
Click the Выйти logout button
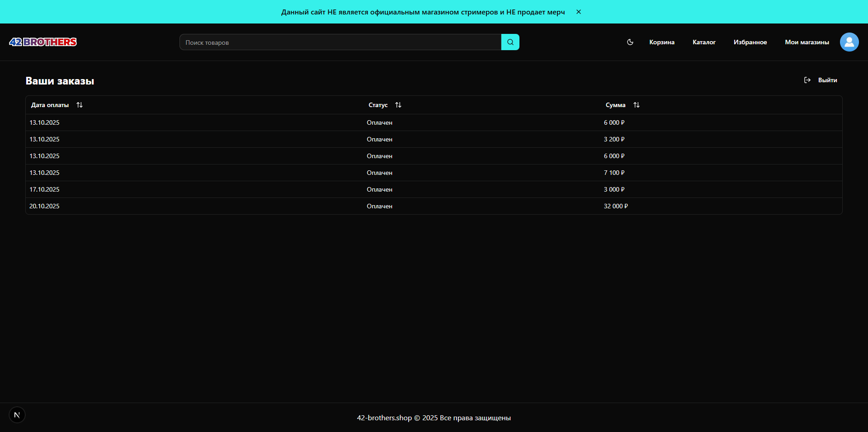click(x=827, y=80)
